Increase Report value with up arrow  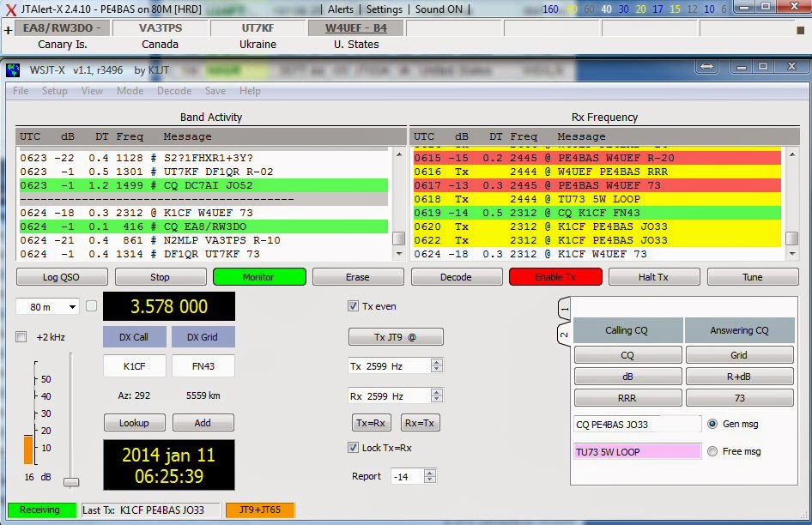[x=429, y=472]
